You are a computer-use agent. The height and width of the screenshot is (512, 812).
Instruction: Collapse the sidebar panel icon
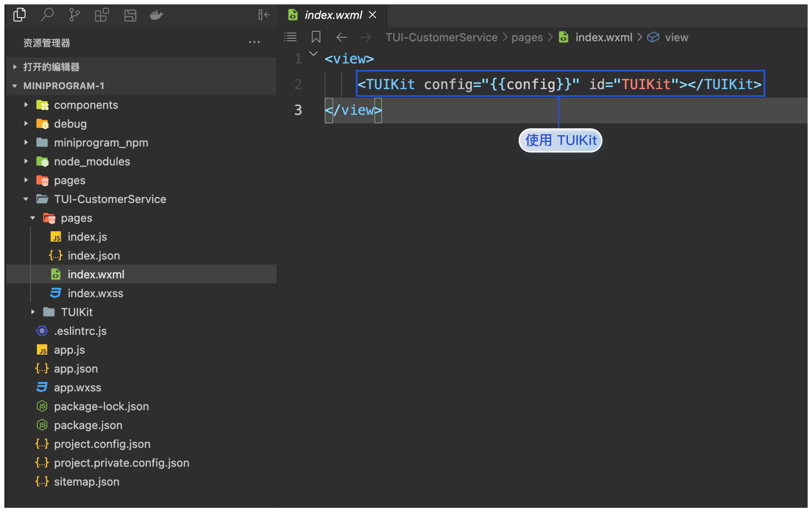[264, 14]
